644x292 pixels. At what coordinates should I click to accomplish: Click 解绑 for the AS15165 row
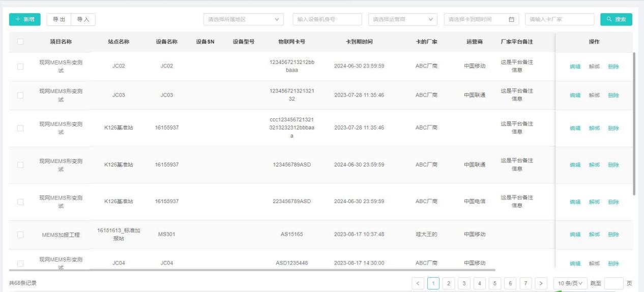pyautogui.click(x=594, y=235)
